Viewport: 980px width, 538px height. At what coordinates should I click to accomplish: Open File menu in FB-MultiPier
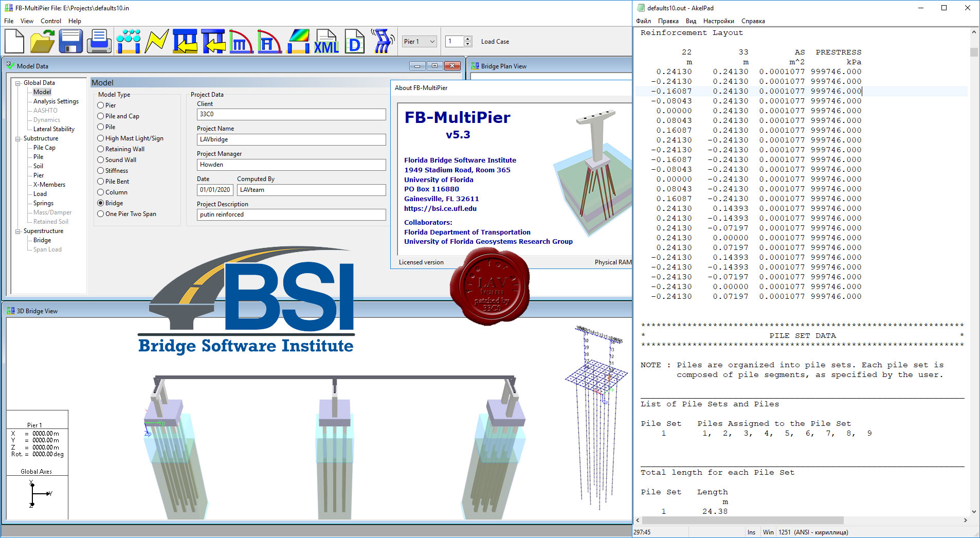9,21
